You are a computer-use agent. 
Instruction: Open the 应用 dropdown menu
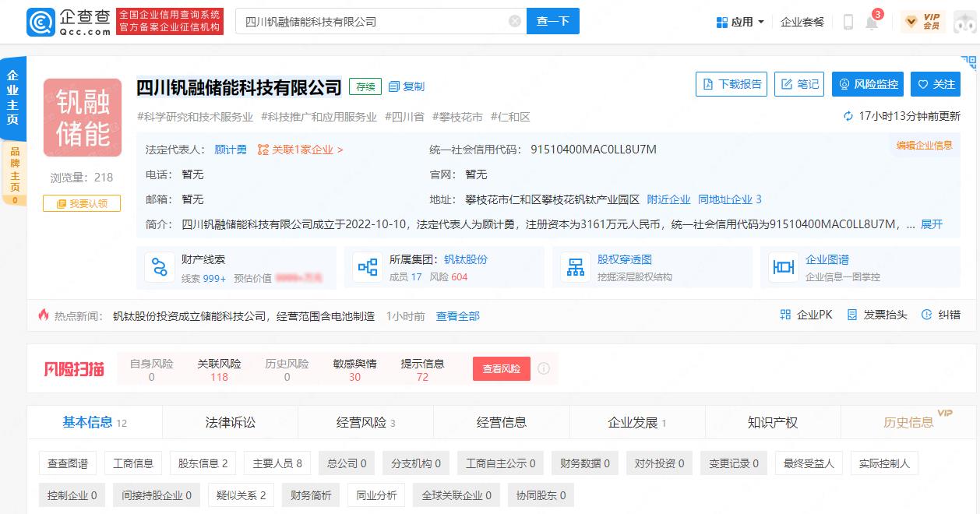pyautogui.click(x=740, y=22)
